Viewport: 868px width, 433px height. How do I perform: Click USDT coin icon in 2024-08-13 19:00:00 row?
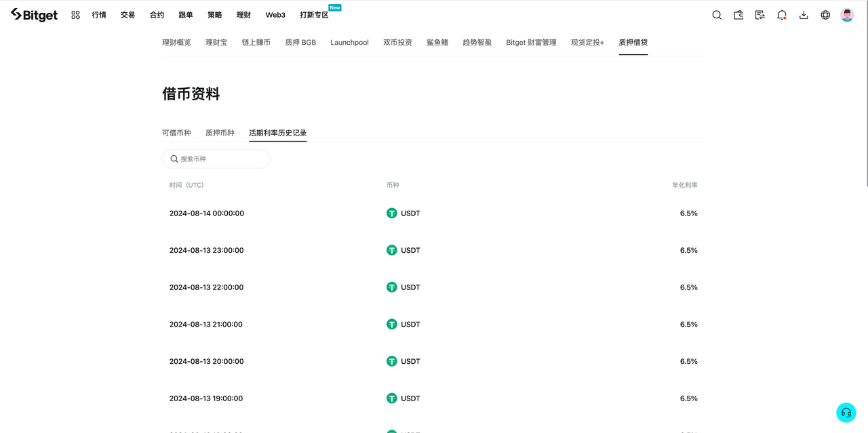coord(392,398)
